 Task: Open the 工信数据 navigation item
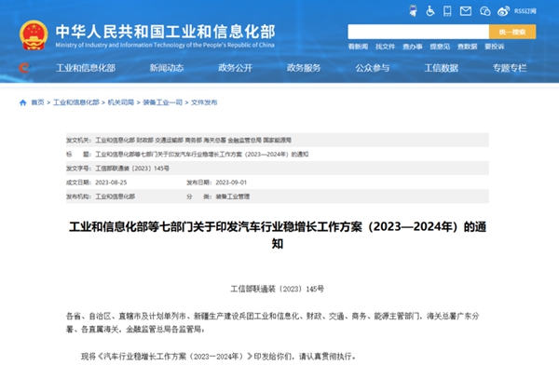441,68
